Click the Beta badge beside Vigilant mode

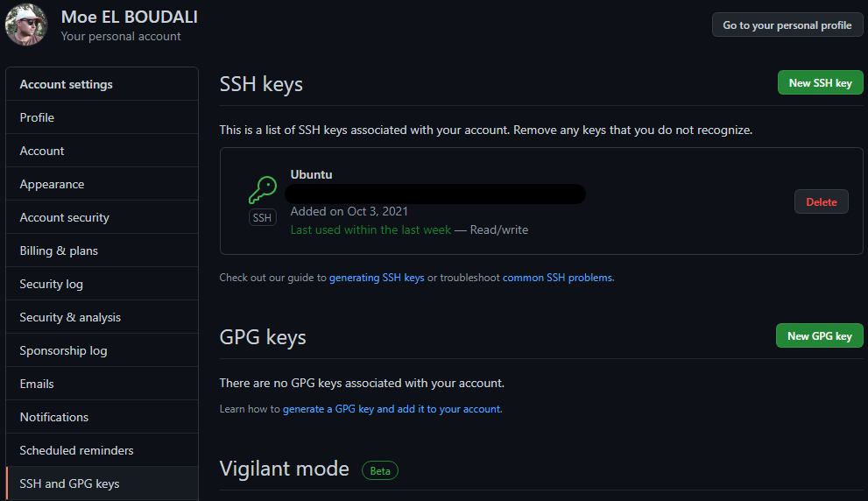click(380, 470)
